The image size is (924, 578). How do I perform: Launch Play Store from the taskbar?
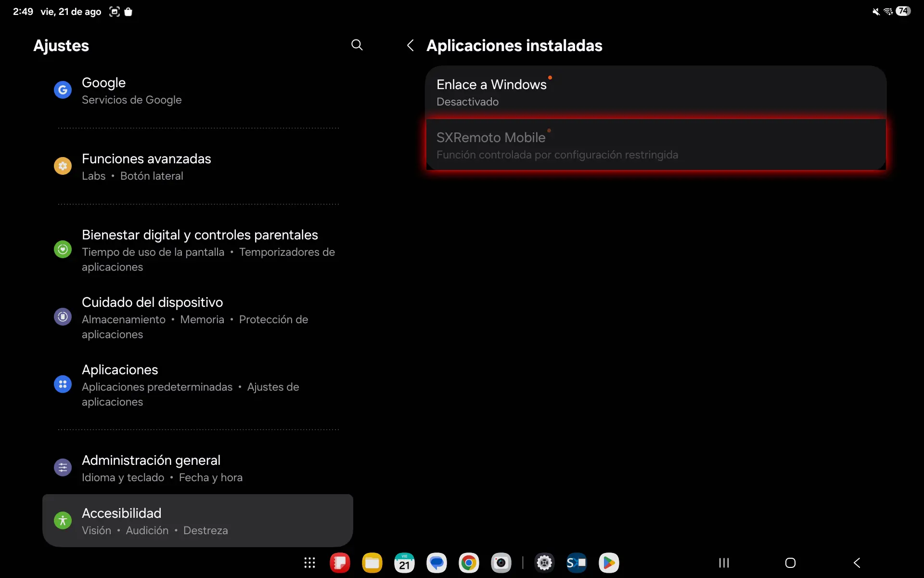point(609,563)
